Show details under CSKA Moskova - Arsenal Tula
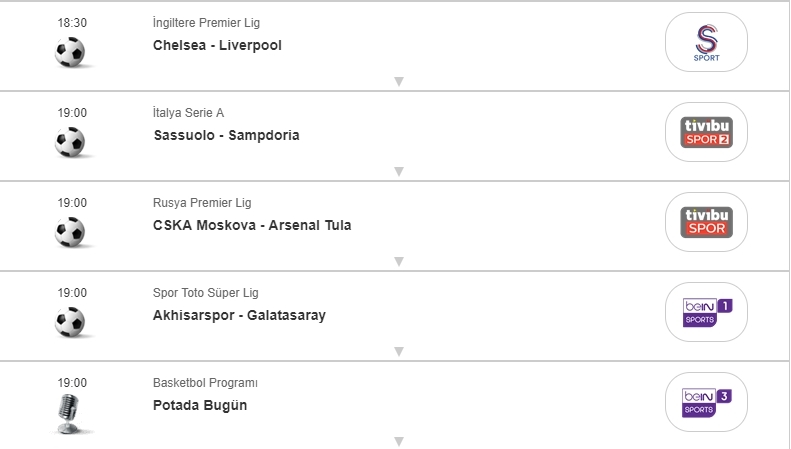The height and width of the screenshot is (449, 791). (398, 262)
